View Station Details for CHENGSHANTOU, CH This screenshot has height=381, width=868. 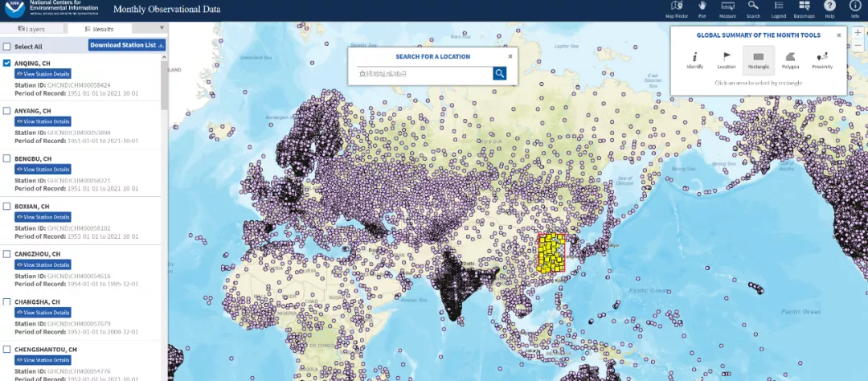43,360
